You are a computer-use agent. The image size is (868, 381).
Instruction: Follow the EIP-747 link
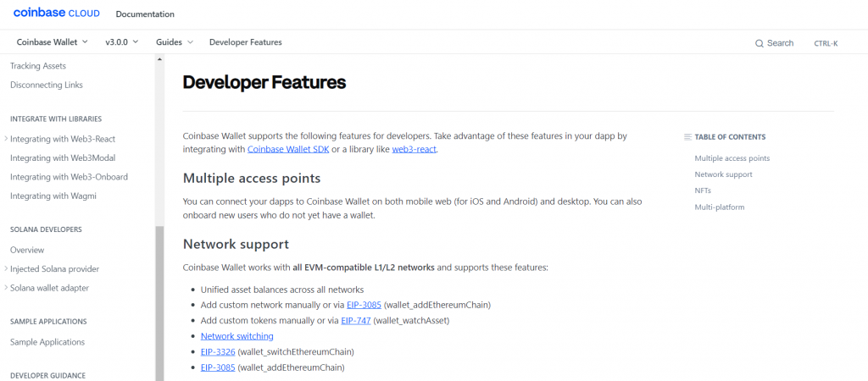pyautogui.click(x=356, y=320)
